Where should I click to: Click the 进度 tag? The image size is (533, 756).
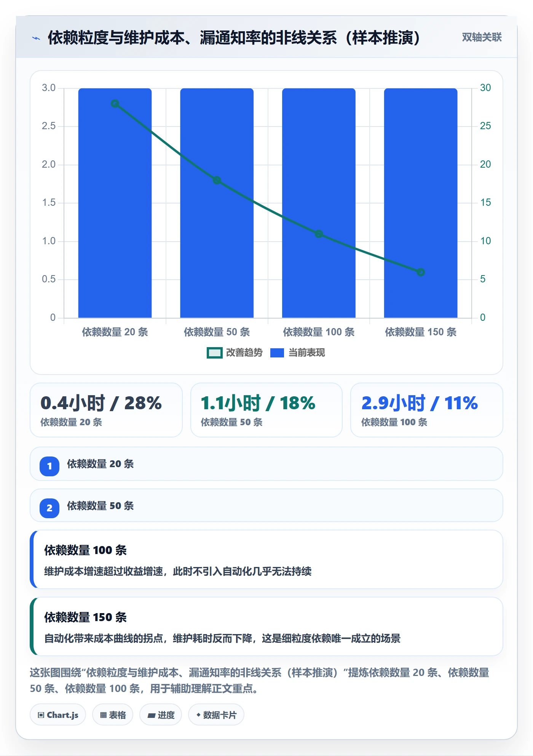pyautogui.click(x=161, y=715)
